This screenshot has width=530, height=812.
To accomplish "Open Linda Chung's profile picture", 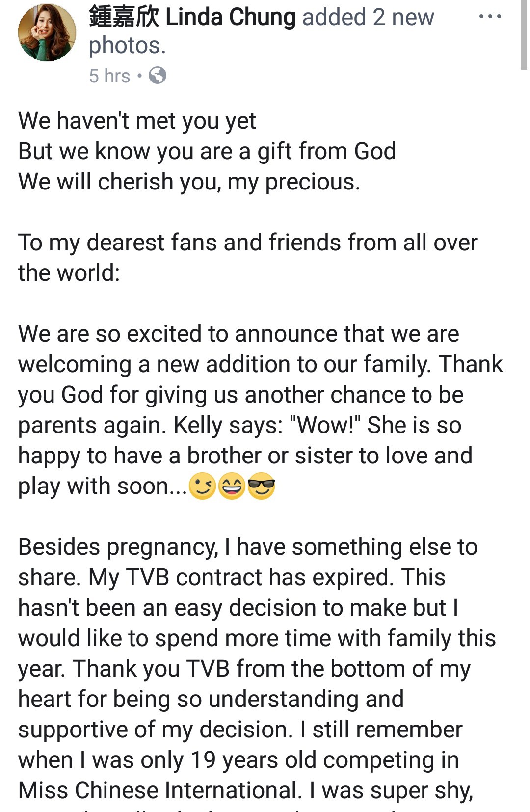I will pos(47,32).
